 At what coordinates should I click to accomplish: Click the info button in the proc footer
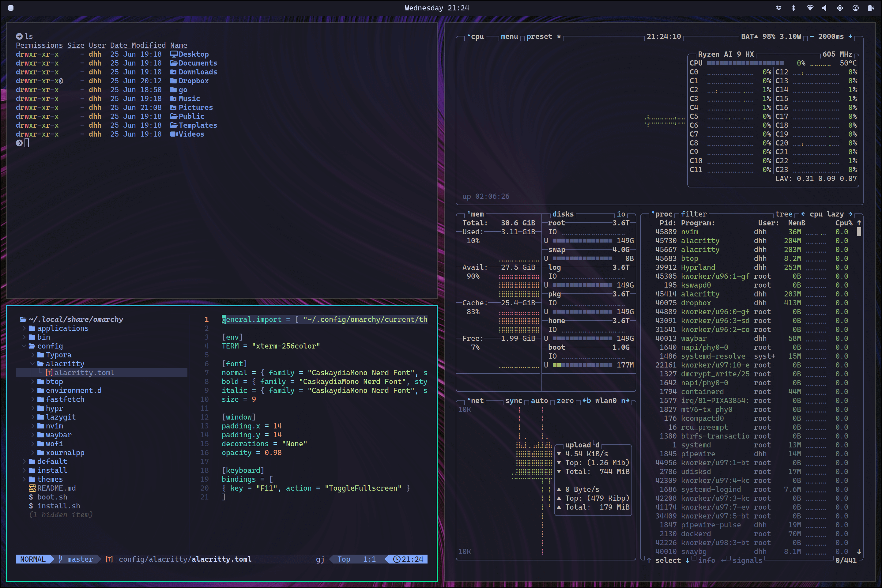[707, 560]
